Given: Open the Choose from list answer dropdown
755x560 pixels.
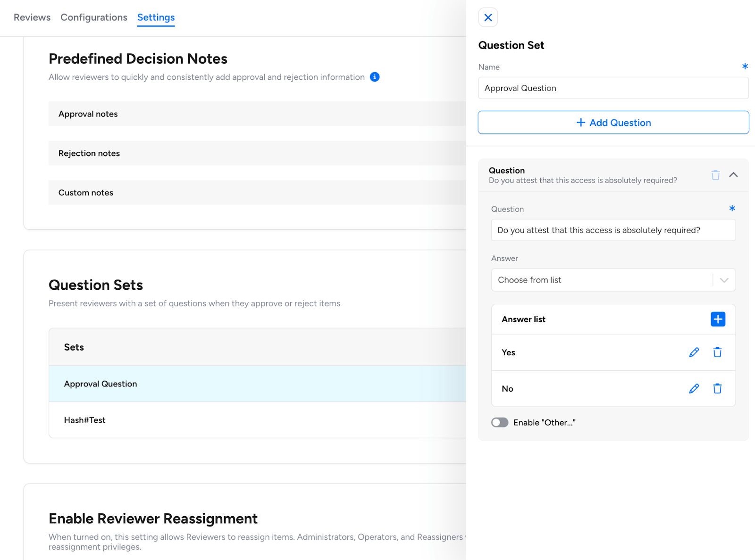Looking at the screenshot, I should pos(613,280).
